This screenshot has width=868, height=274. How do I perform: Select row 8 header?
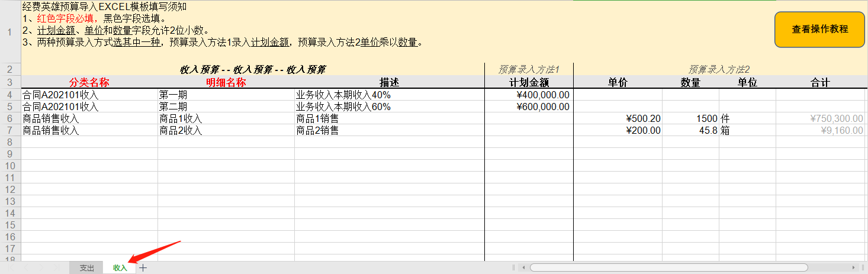click(9, 142)
